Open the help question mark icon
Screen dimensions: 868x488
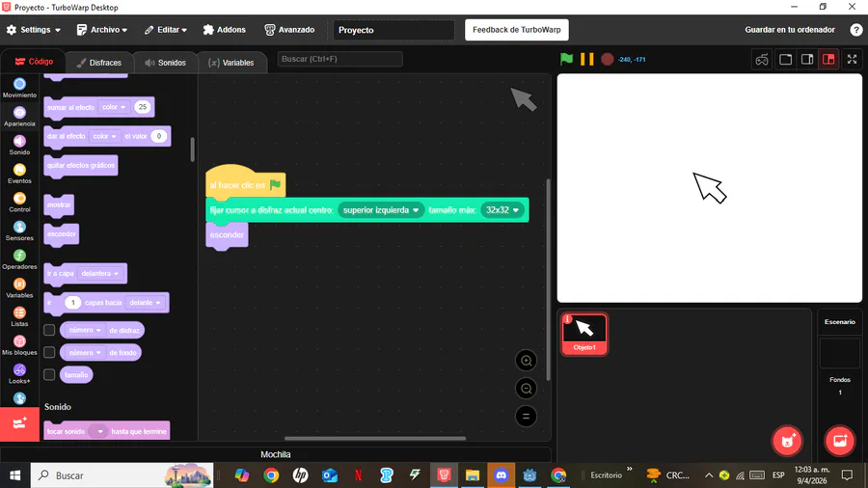[x=855, y=30]
